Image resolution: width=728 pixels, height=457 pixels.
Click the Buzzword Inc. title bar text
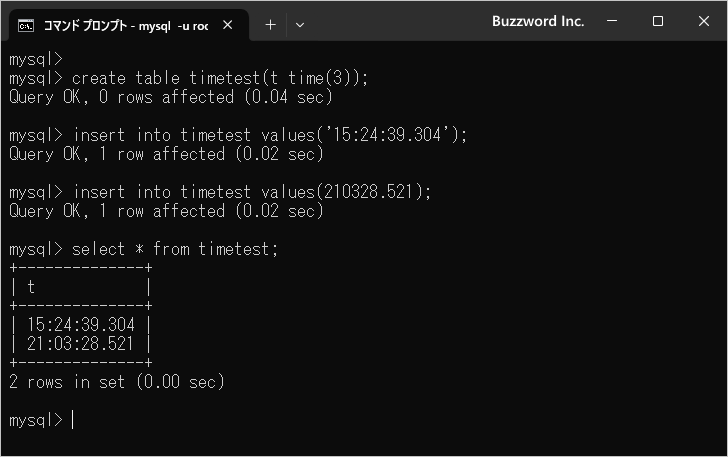coord(538,21)
